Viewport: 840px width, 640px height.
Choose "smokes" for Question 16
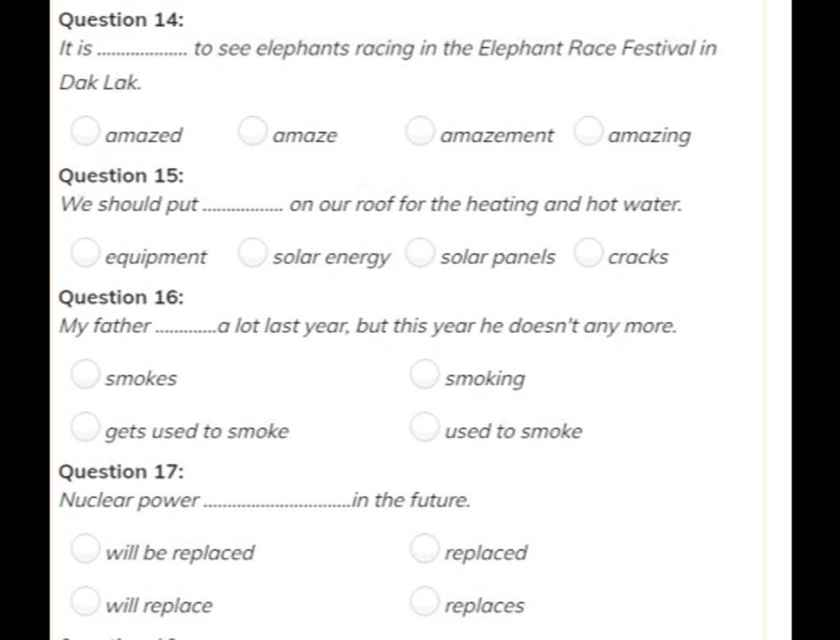(85, 374)
